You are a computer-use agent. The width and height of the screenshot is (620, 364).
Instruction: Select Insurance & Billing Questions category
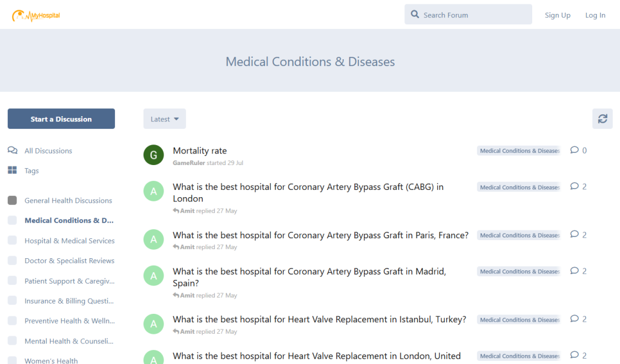click(69, 301)
